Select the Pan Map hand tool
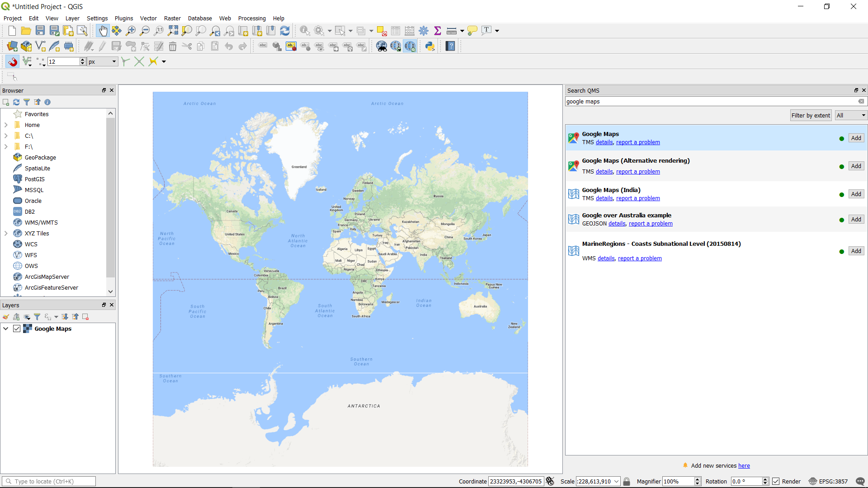868x488 pixels. pos(103,31)
